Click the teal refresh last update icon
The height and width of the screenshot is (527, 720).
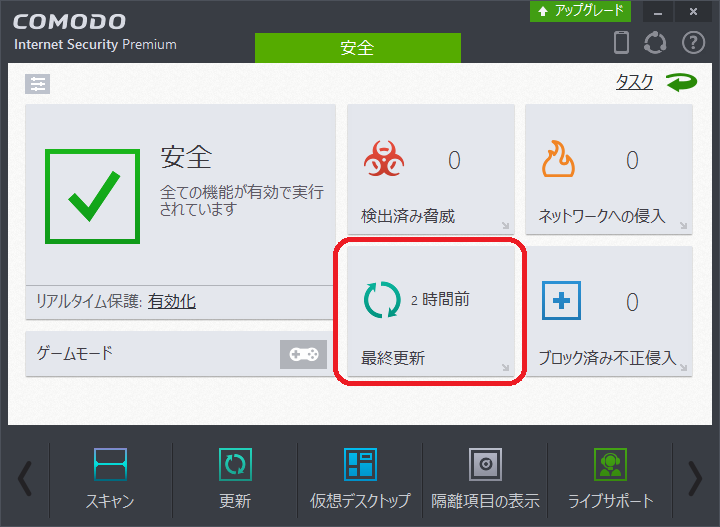(382, 300)
